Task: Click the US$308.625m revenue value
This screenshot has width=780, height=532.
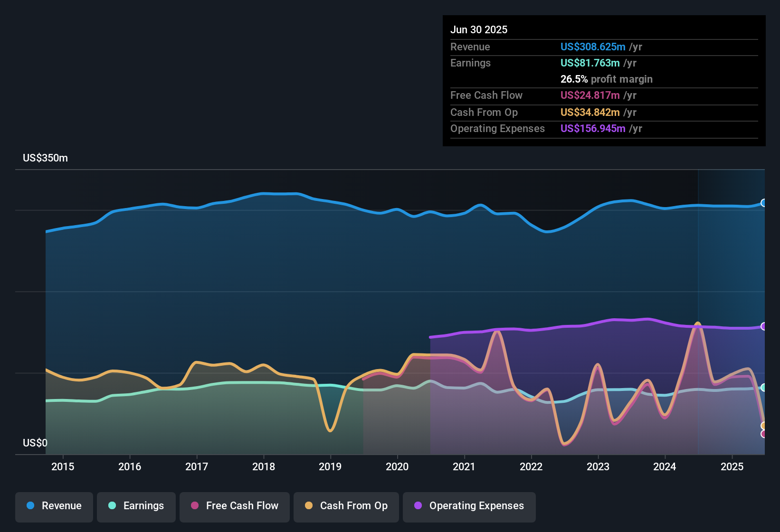Action: pos(593,47)
